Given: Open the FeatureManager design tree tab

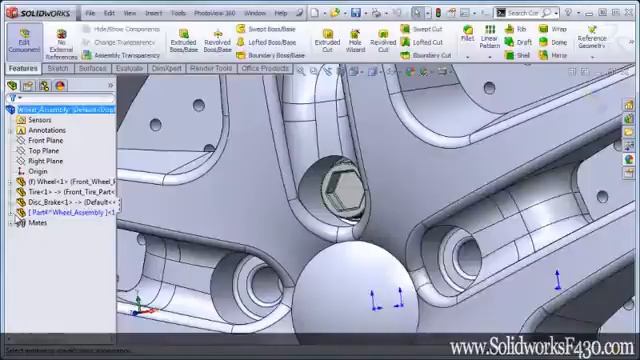Looking at the screenshot, I should pyautogui.click(x=12, y=86).
